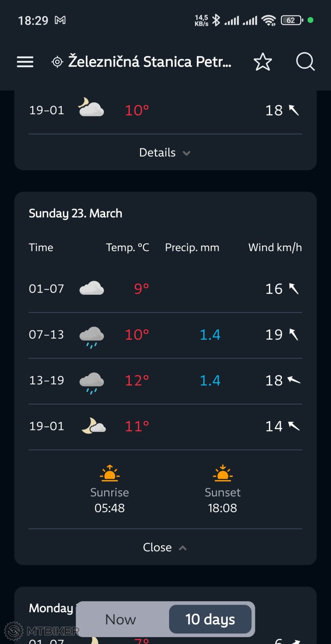Switch to the Now view
This screenshot has height=644, width=331.
[120, 619]
